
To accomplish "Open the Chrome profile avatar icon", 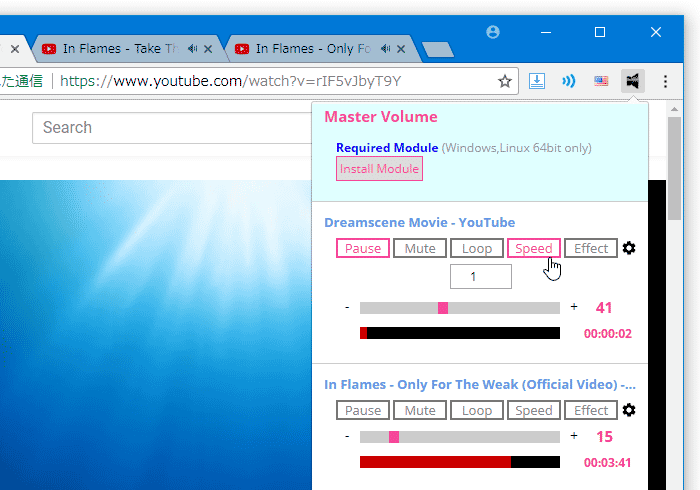I will point(493,32).
